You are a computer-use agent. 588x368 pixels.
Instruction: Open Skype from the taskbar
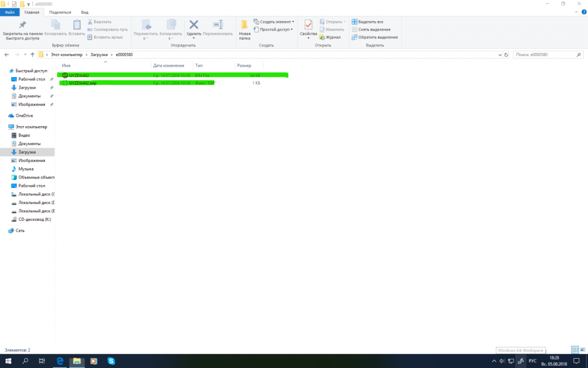tap(111, 361)
